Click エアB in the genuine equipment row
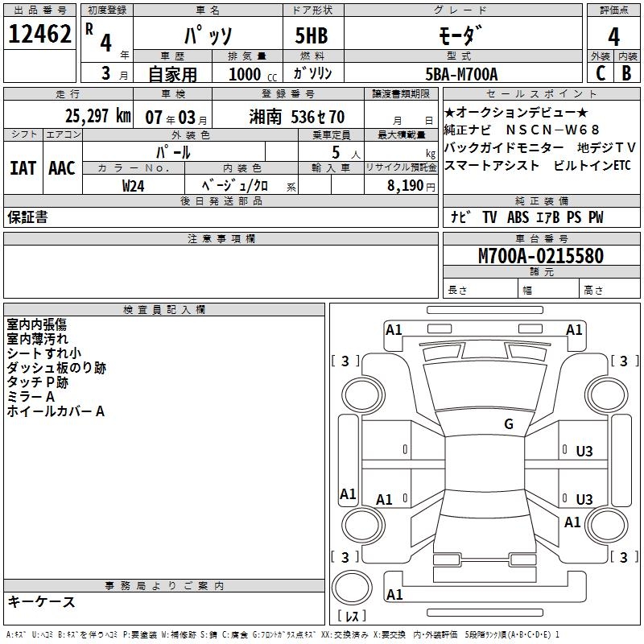 [x=548, y=217]
